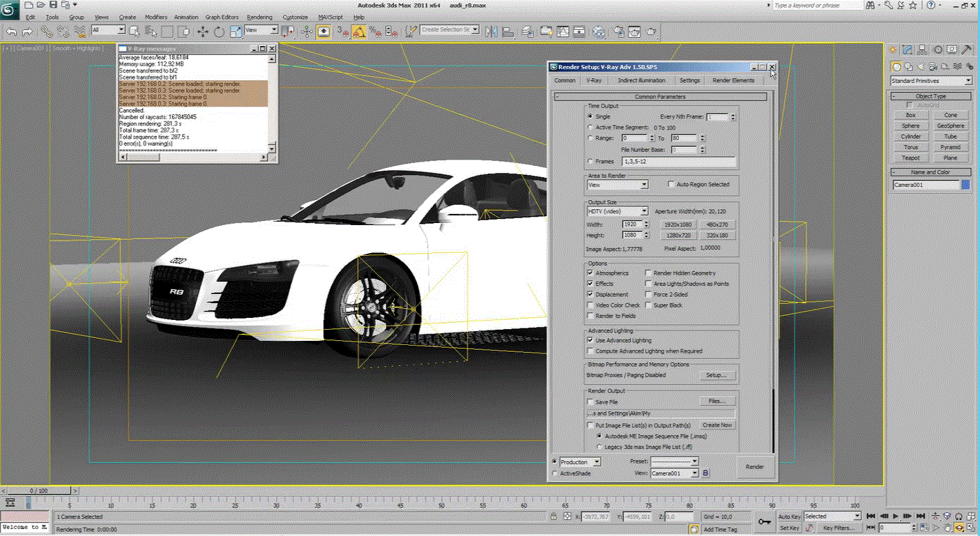Open Select by Name list
The height and width of the screenshot is (536, 980).
pyautogui.click(x=151, y=31)
